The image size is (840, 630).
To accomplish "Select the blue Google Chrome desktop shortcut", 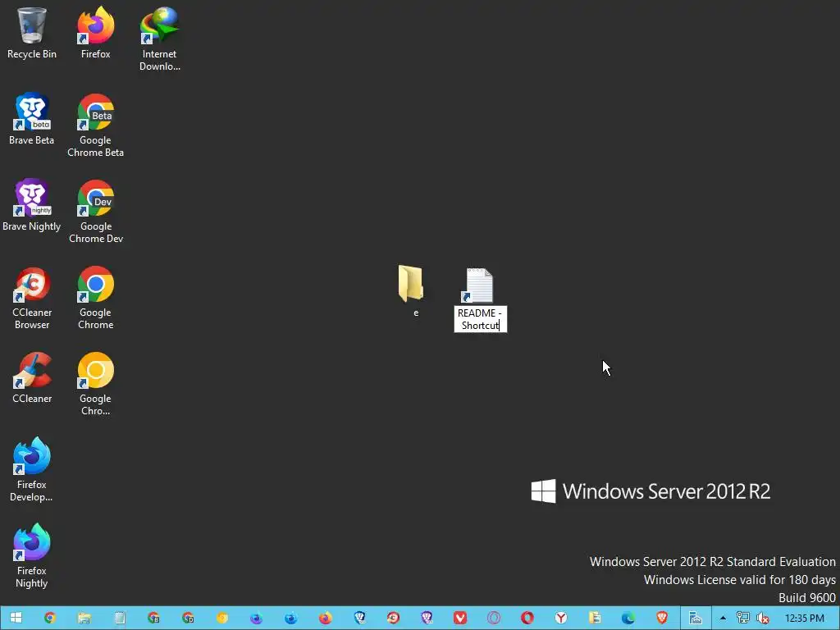I will pyautogui.click(x=95, y=298).
